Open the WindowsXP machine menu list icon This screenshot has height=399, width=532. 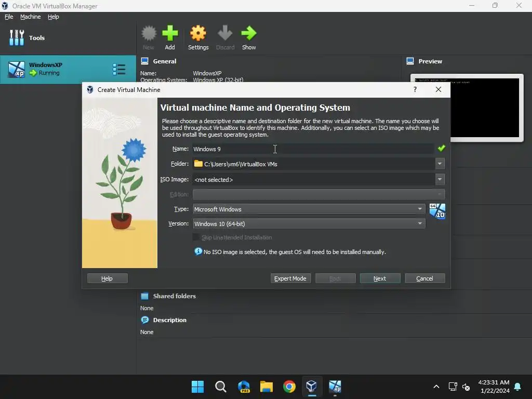coord(119,69)
